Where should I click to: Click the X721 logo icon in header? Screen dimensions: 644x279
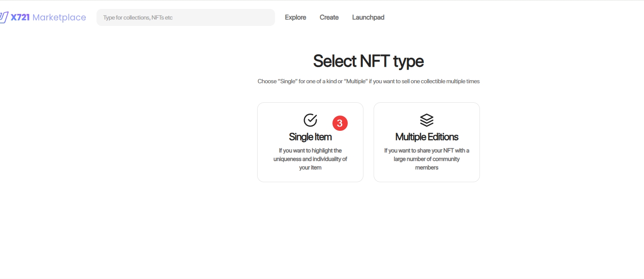click(x=4, y=17)
